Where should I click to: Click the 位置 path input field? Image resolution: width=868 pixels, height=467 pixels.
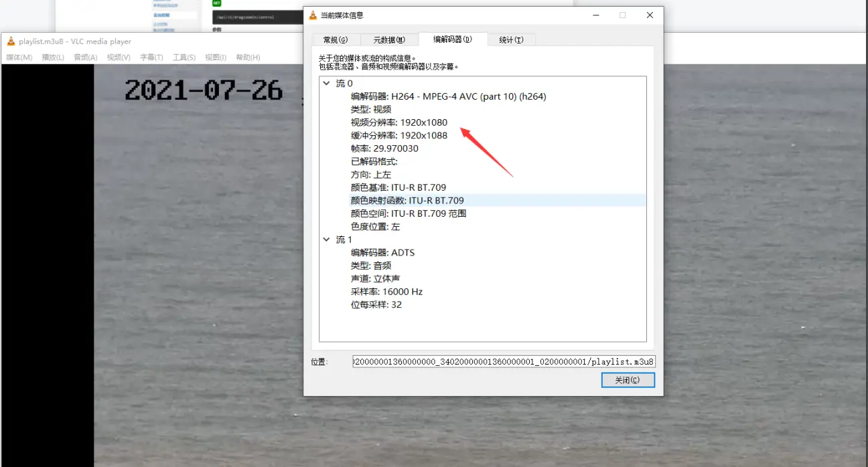pos(504,362)
